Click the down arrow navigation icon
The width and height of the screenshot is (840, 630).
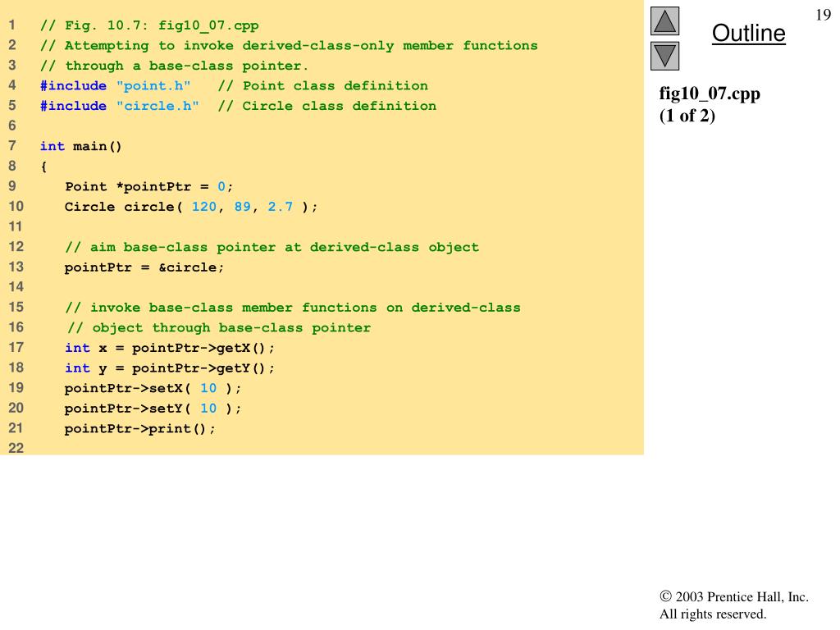point(664,56)
